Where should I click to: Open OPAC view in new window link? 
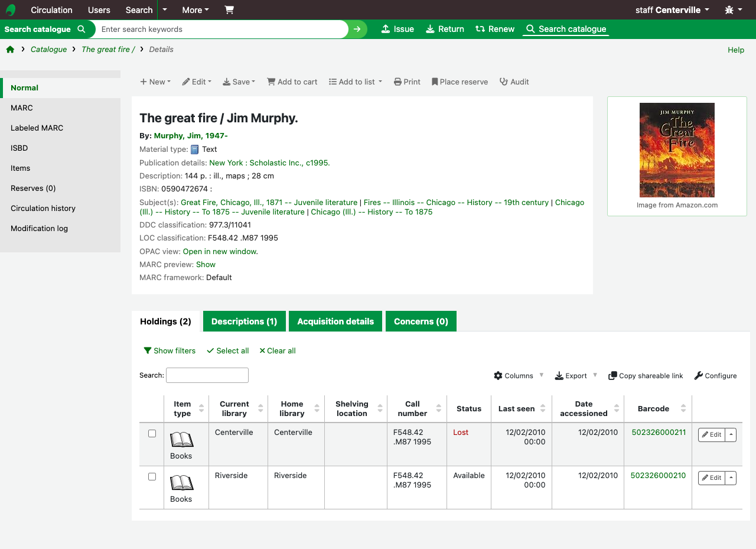(x=220, y=251)
